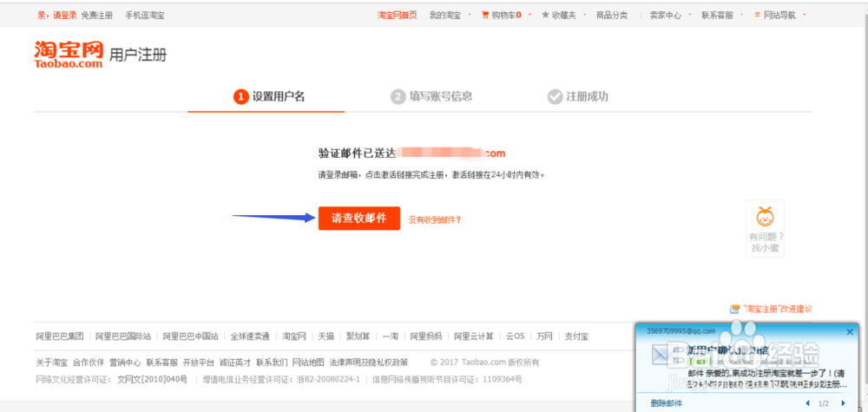Open 阿里巴巴集团 footer link
Viewport: 868px width, 412px height.
tap(60, 337)
